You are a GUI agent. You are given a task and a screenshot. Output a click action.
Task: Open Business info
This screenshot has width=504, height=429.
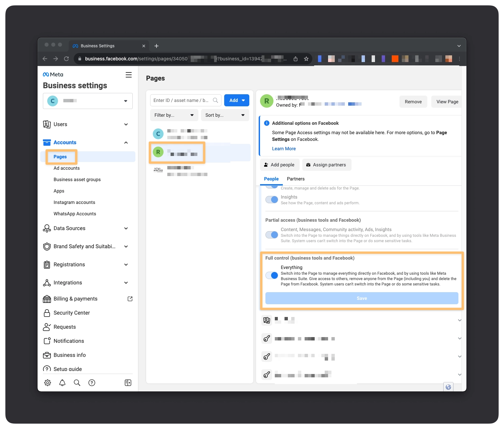click(x=70, y=355)
